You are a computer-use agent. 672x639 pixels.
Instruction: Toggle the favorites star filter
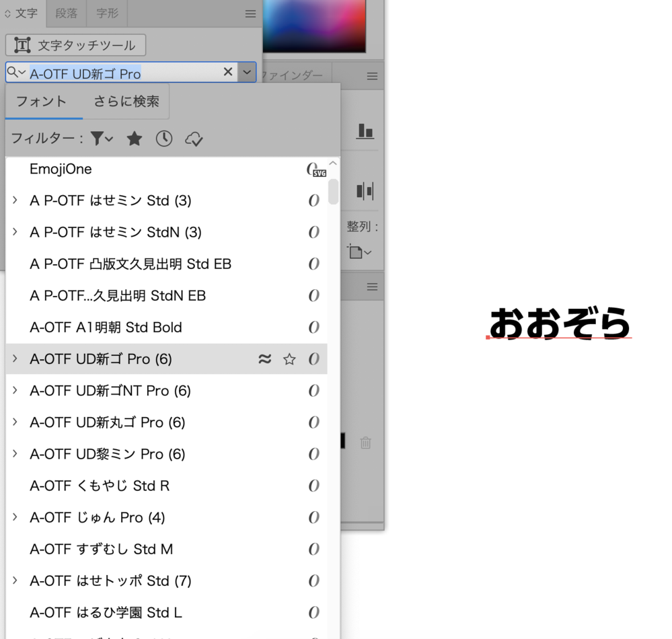tap(135, 139)
